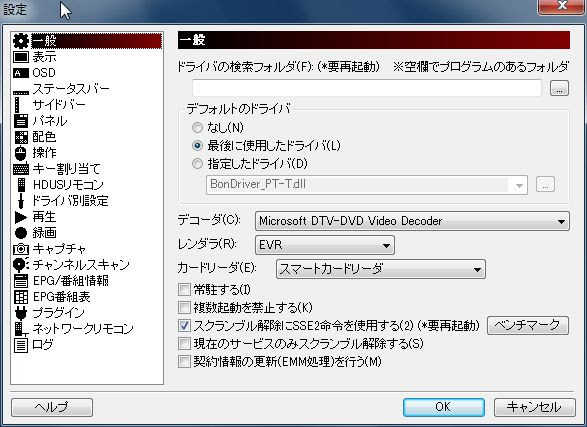Show the プラグイン settings page
587x427 pixels.
(x=58, y=312)
